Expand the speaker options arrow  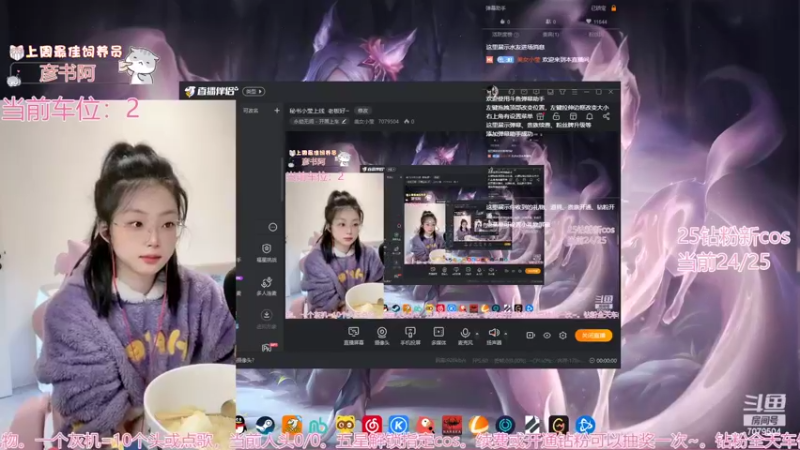point(506,334)
